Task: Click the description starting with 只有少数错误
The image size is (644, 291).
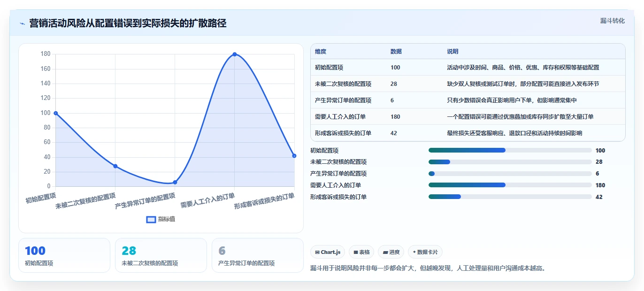Action: (512, 100)
